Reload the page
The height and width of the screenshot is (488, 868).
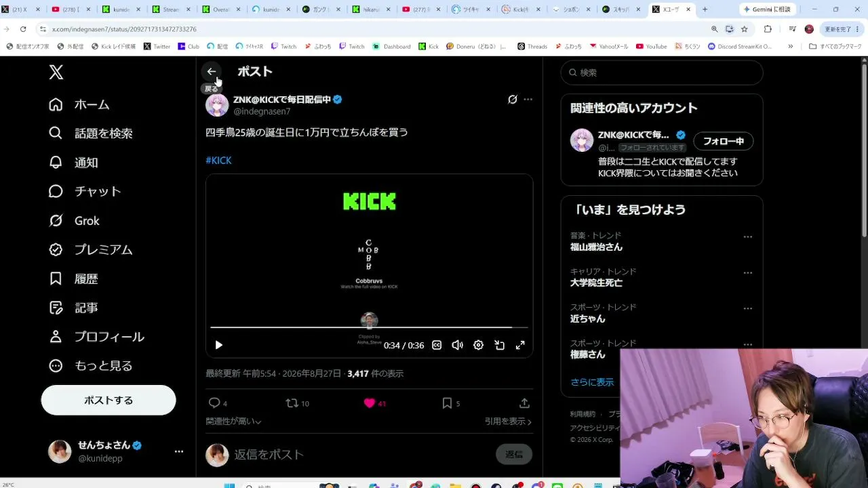tap(23, 29)
